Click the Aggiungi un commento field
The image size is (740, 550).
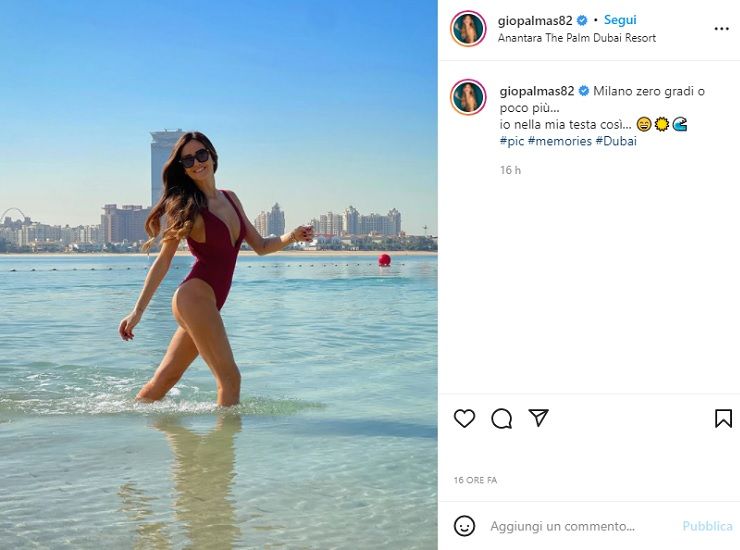point(580,526)
